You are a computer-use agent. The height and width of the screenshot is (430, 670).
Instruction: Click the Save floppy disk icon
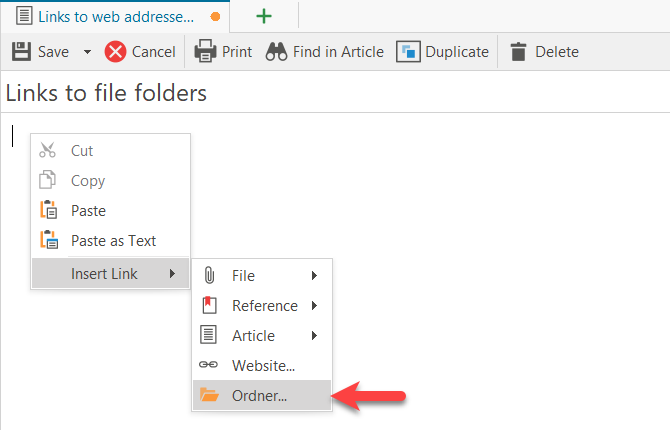pyautogui.click(x=21, y=52)
